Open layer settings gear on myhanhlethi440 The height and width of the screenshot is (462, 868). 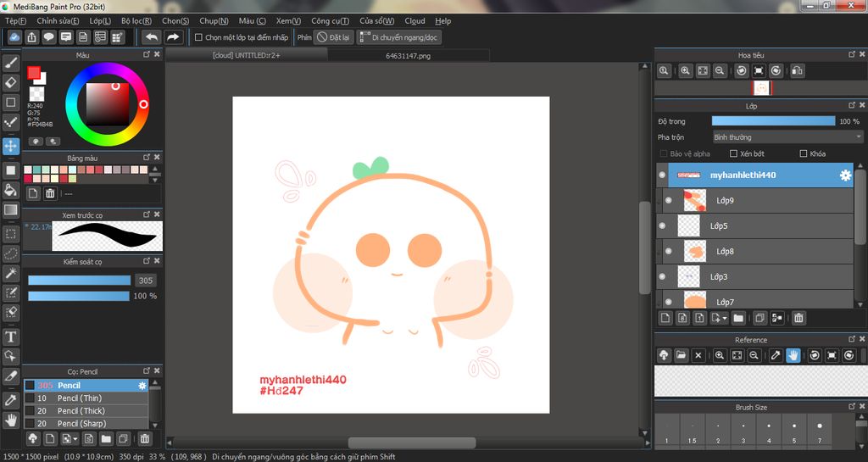coord(845,175)
